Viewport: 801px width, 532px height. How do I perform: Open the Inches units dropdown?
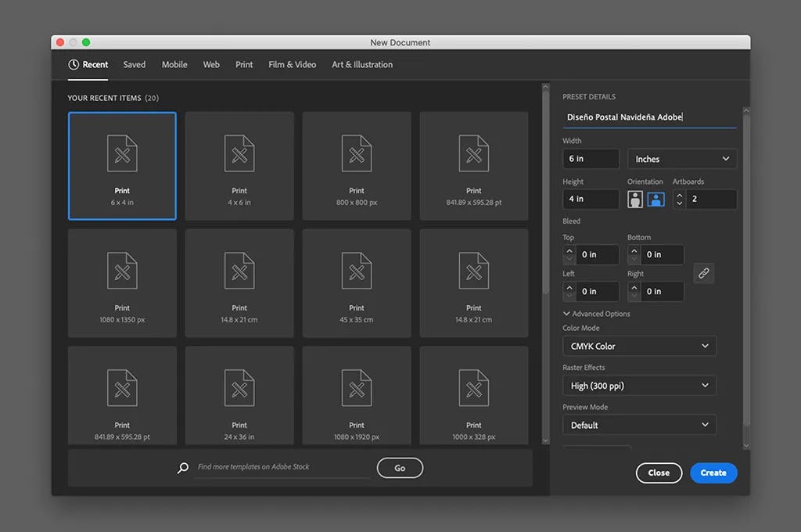tap(681, 158)
